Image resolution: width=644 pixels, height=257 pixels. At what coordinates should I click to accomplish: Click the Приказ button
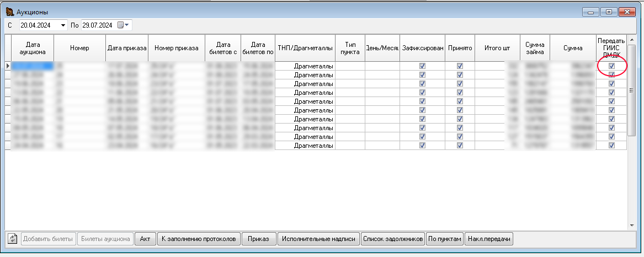(x=258, y=239)
